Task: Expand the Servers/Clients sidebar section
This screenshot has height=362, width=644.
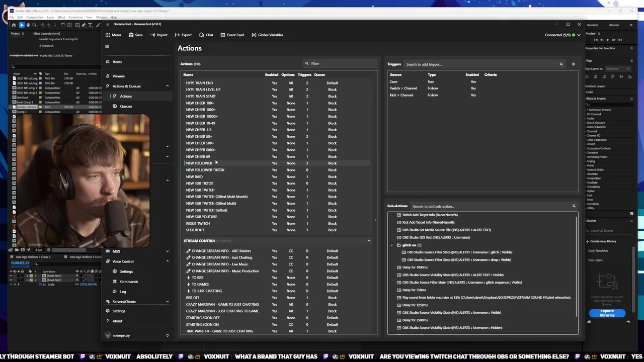Action: [x=168, y=302]
